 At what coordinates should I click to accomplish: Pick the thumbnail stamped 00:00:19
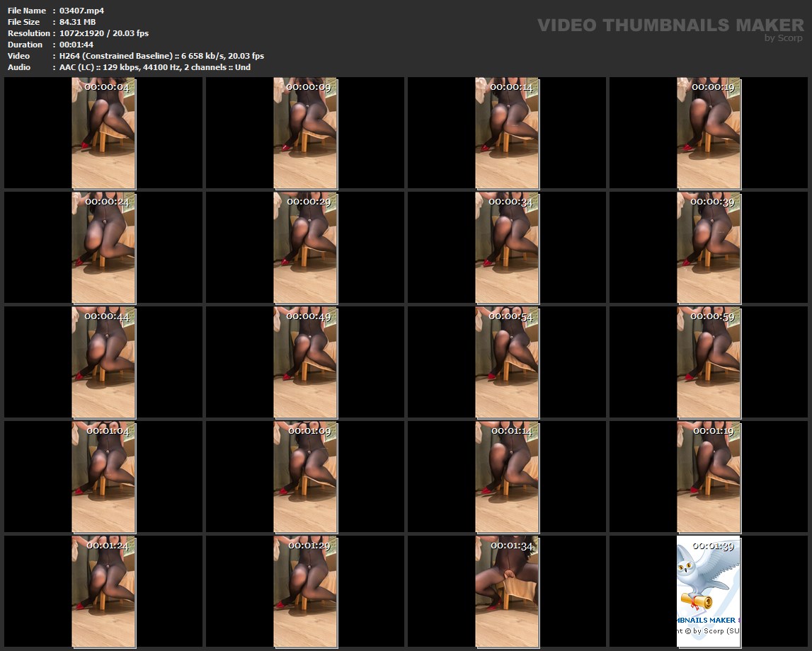709,133
